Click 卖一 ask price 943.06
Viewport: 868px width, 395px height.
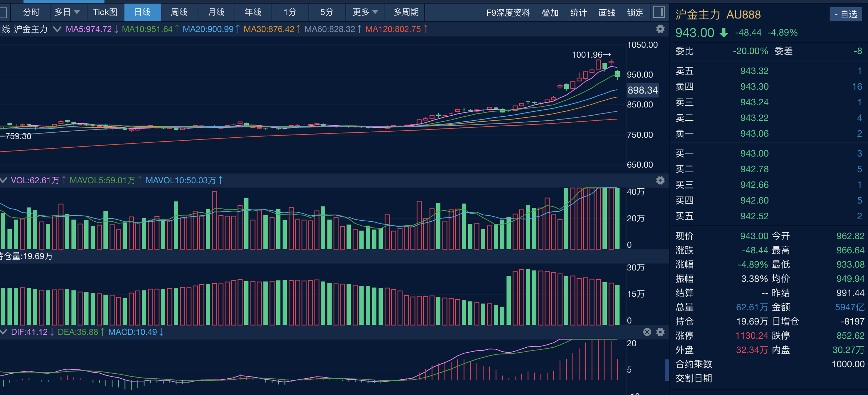[x=754, y=133]
